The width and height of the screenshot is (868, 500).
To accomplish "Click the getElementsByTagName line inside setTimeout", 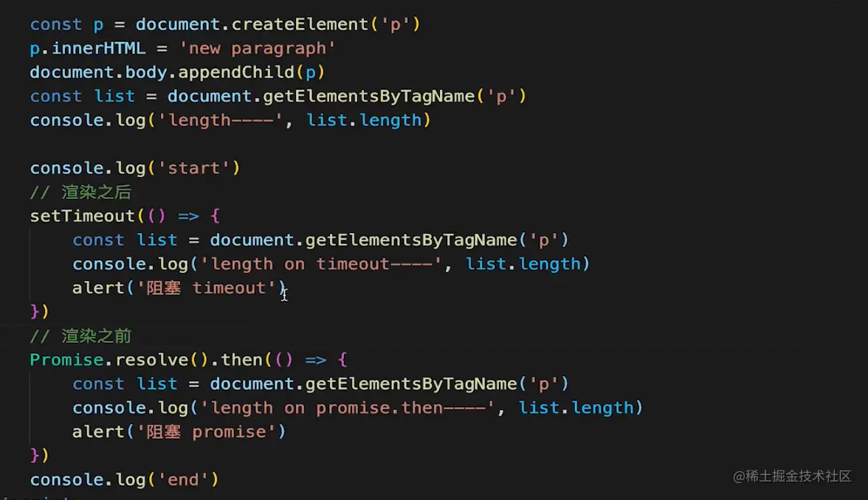I will tap(320, 240).
